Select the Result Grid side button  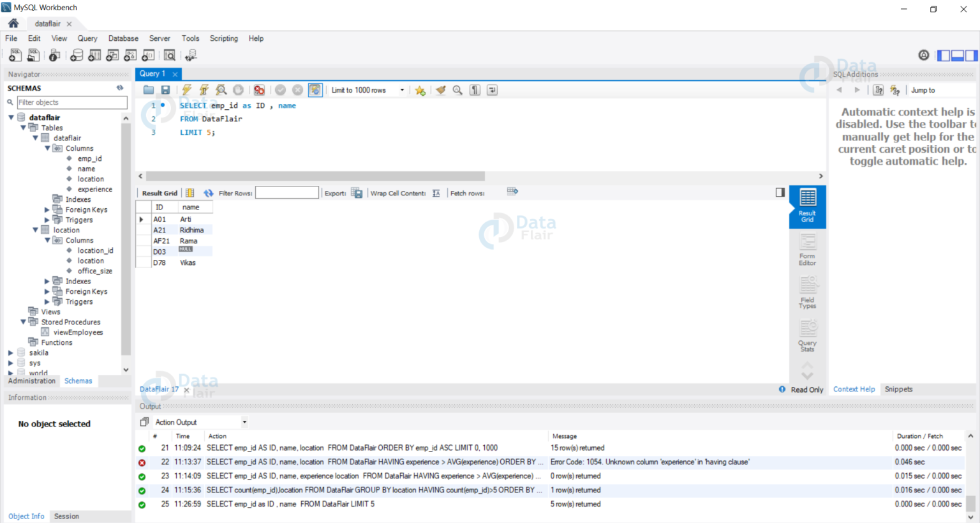pos(807,207)
